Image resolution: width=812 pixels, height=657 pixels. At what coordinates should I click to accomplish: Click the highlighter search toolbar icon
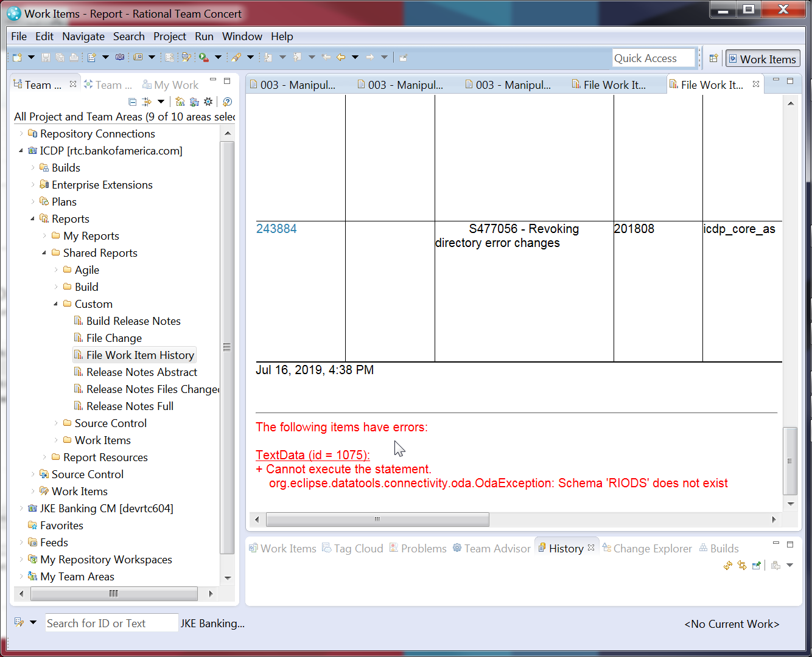click(236, 57)
